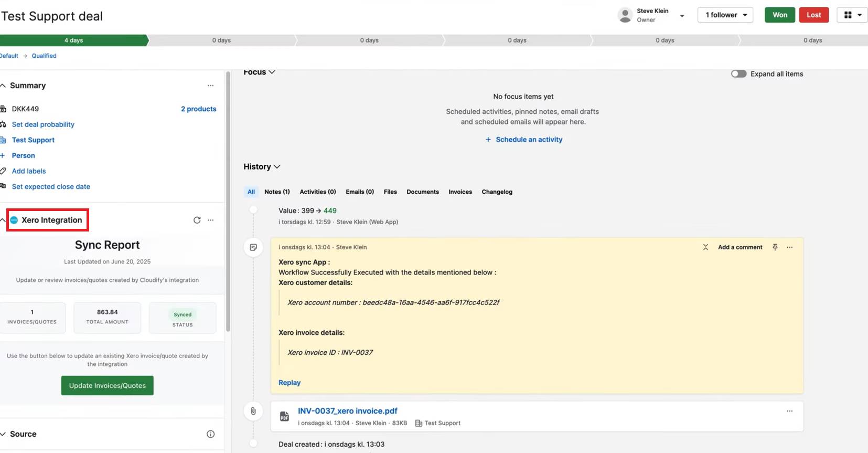Open the Test Support organization link

coord(33,140)
